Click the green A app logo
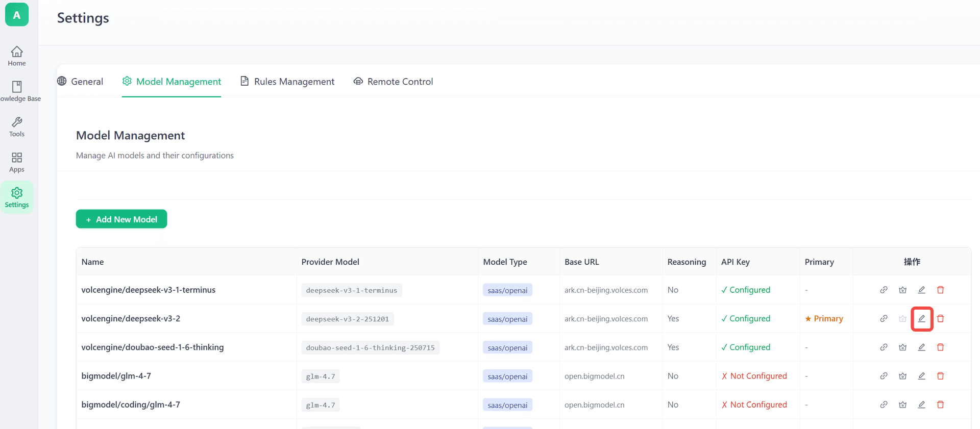 [x=17, y=15]
